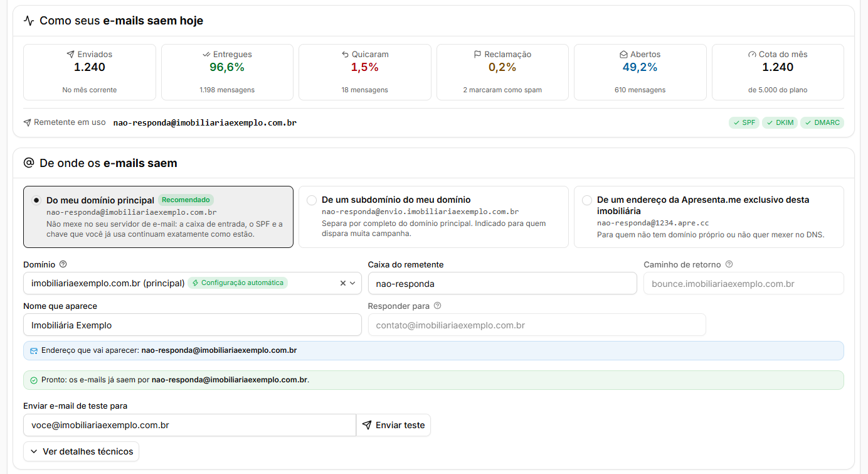Click the '96,6%' delivered rate value
Screen dimensions: 868x474
pos(227,67)
